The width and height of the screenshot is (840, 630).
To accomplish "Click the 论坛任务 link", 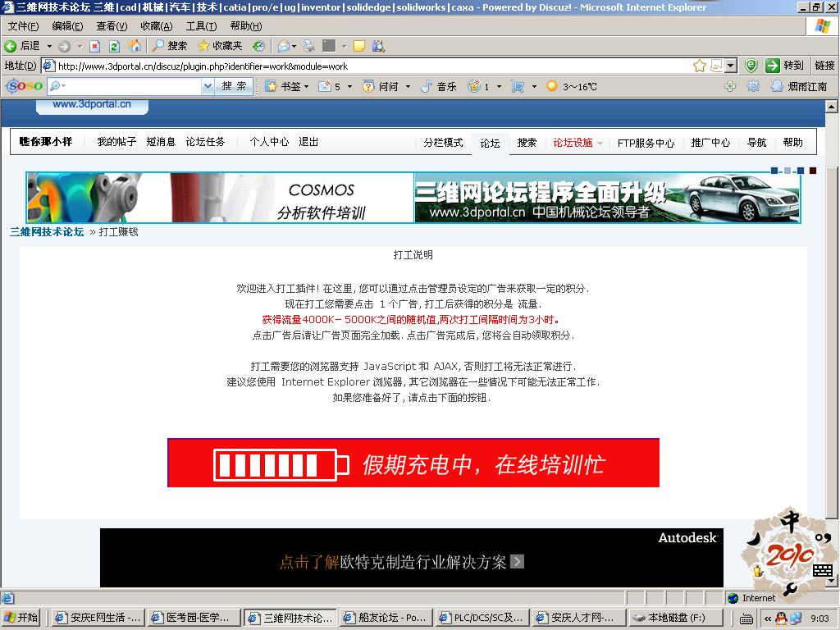I will click(205, 142).
